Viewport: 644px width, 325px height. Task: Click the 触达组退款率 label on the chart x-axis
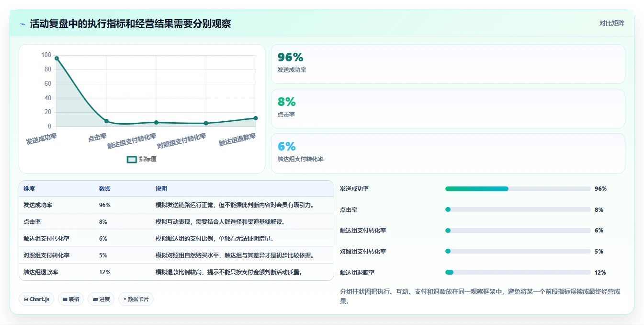(x=237, y=139)
